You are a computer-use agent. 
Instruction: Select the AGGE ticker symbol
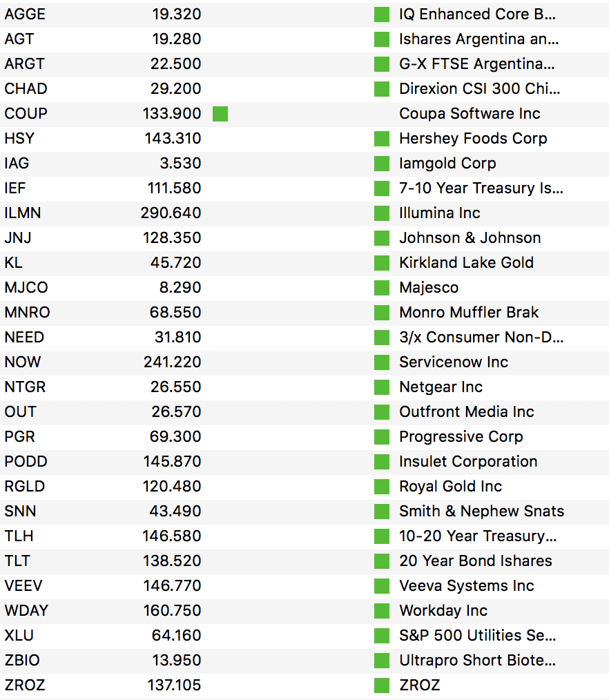(x=25, y=14)
